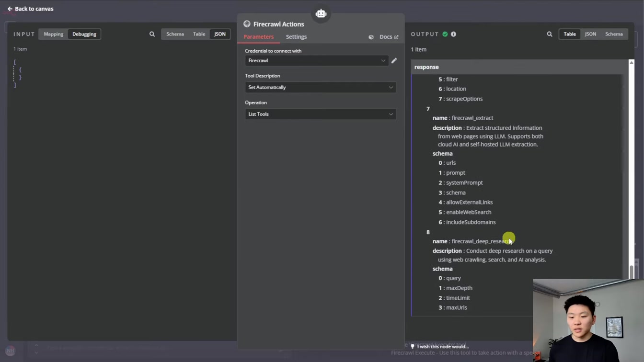Click the green output success checkmark
The image size is (644, 362).
445,34
